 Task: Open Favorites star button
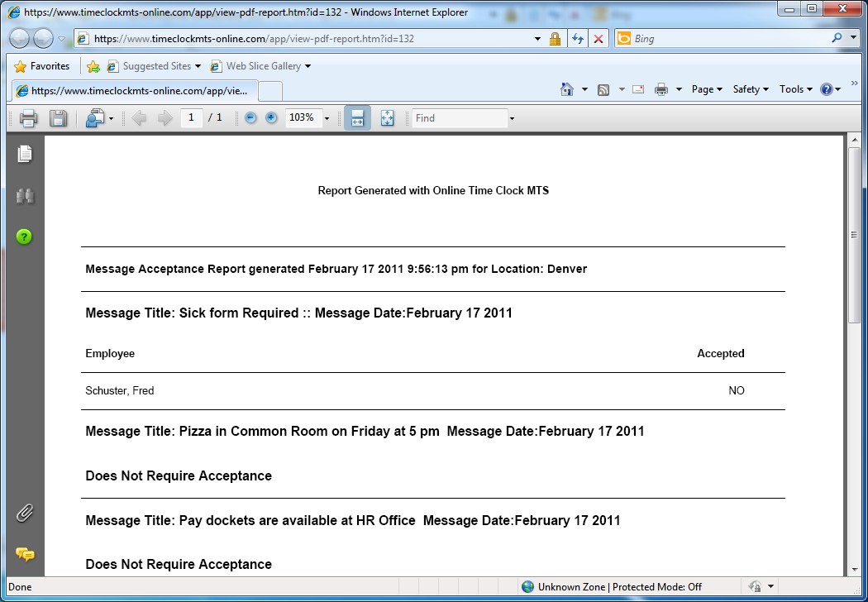[x=42, y=66]
